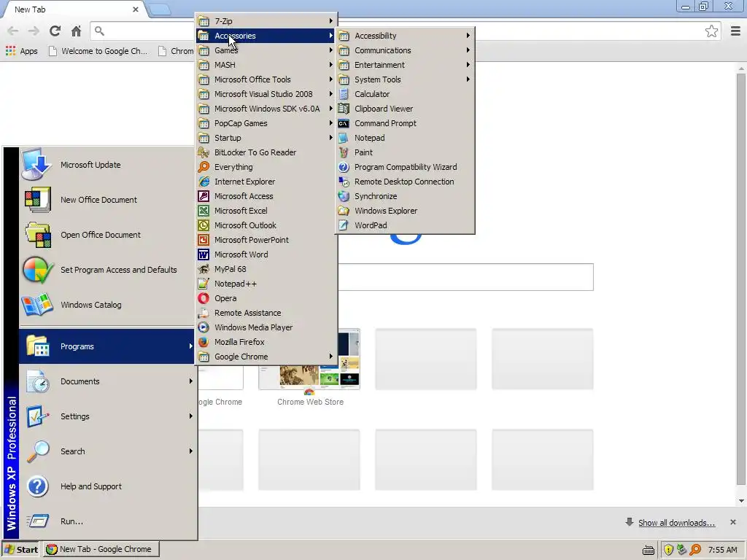Image resolution: width=747 pixels, height=560 pixels.
Task: Click the on-screen keyboard tray icon
Action: pos(648,550)
